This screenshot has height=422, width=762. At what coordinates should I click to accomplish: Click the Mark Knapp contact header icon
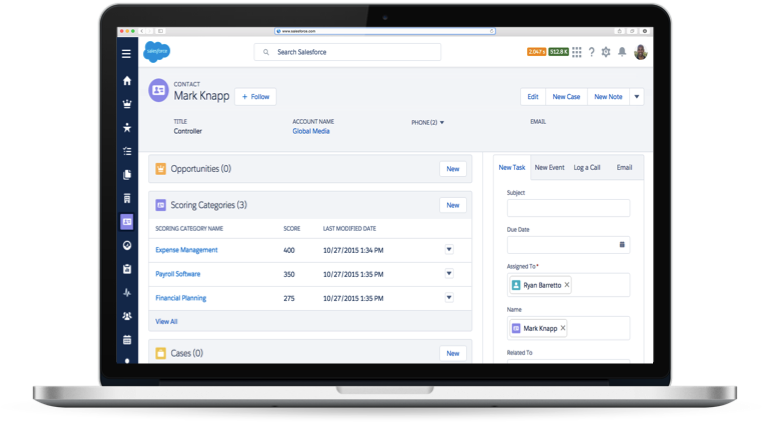coord(158,90)
